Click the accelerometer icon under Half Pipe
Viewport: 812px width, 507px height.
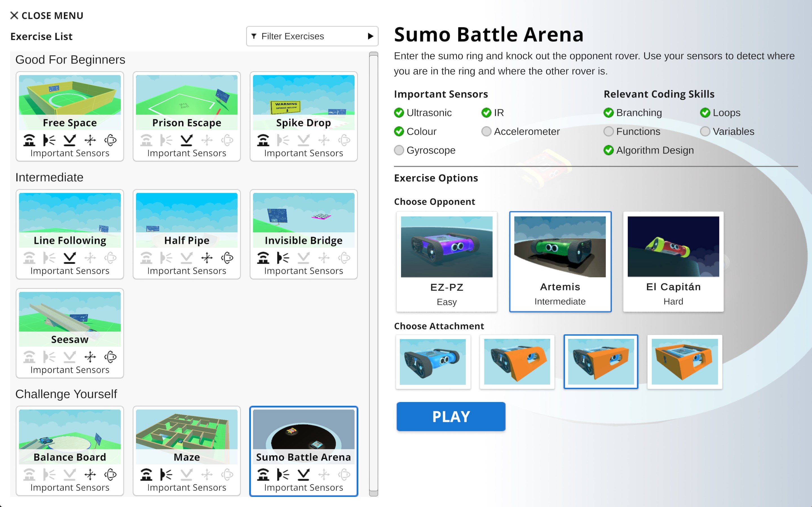[x=207, y=258]
